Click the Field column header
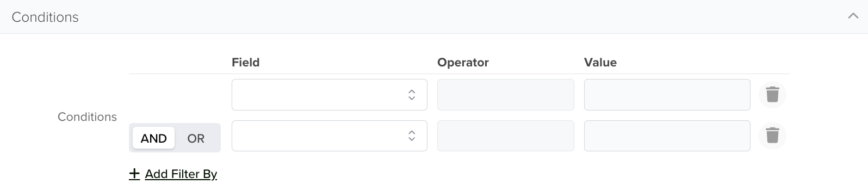Screen dimensions: 868x196 point(246,62)
